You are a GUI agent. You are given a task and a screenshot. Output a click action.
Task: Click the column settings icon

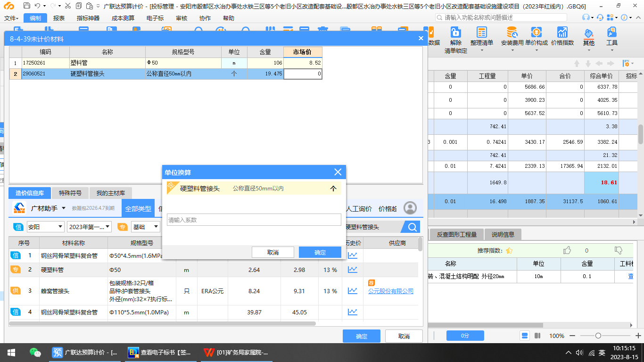pyautogui.click(x=625, y=63)
